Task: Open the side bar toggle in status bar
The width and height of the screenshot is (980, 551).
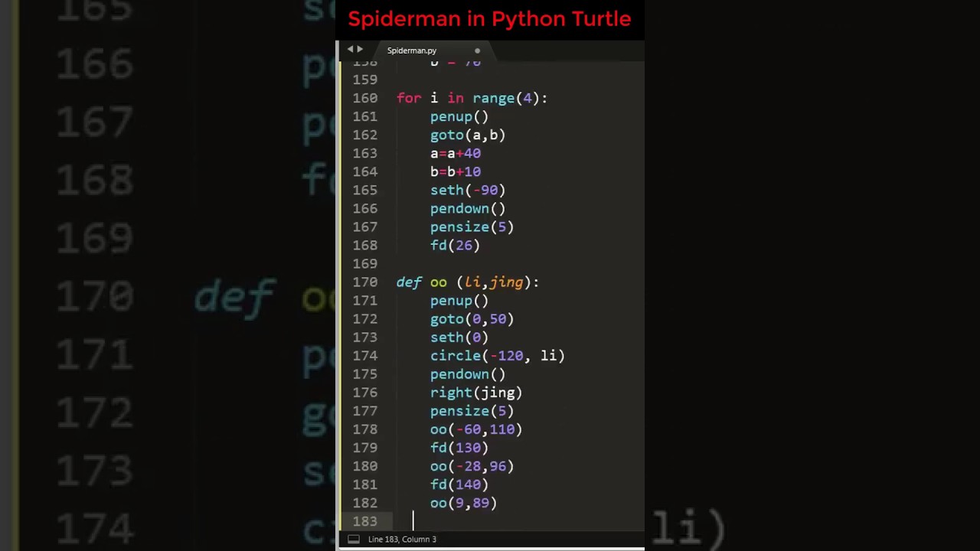Action: click(x=353, y=539)
